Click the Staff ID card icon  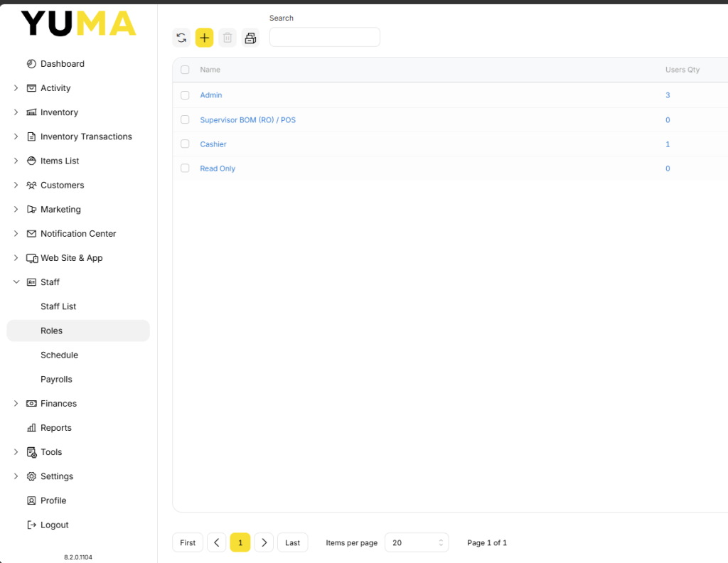pyautogui.click(x=31, y=282)
